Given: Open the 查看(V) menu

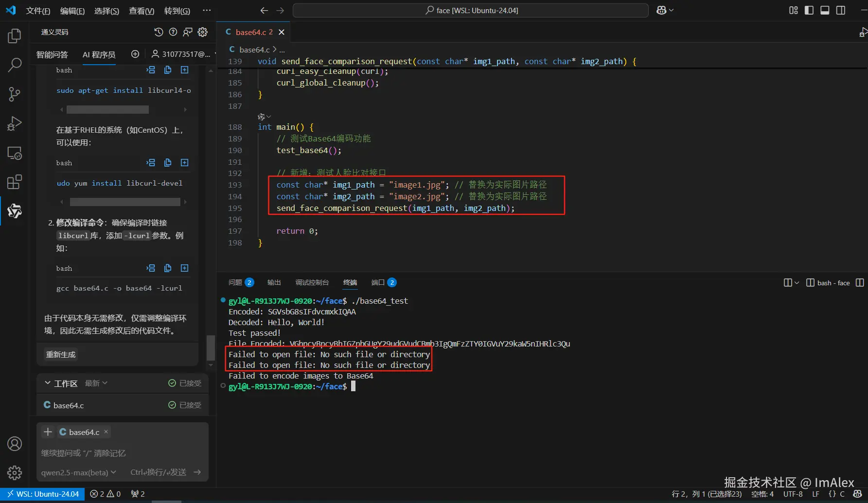Looking at the screenshot, I should (141, 11).
